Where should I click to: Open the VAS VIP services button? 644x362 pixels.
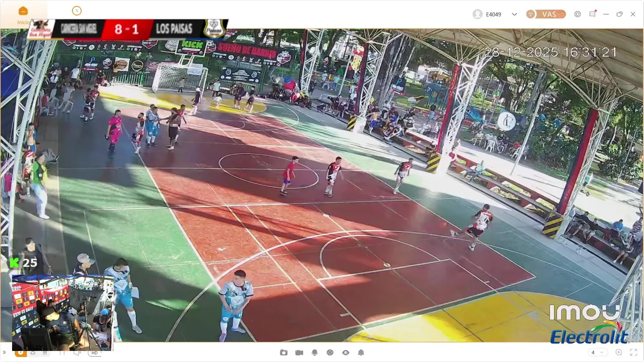coord(546,14)
